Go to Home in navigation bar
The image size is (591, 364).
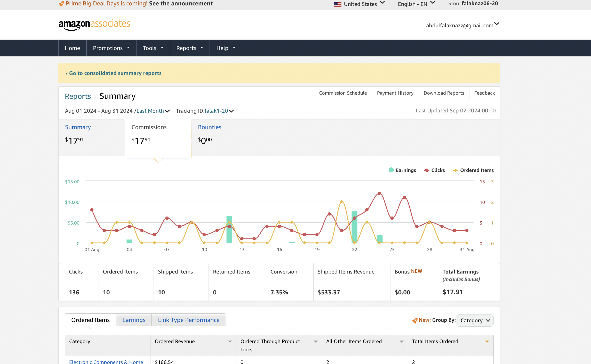point(72,48)
